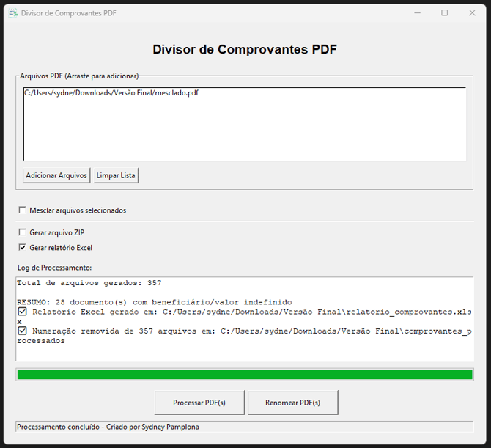
Task: Click the green progress bar
Action: point(245,375)
